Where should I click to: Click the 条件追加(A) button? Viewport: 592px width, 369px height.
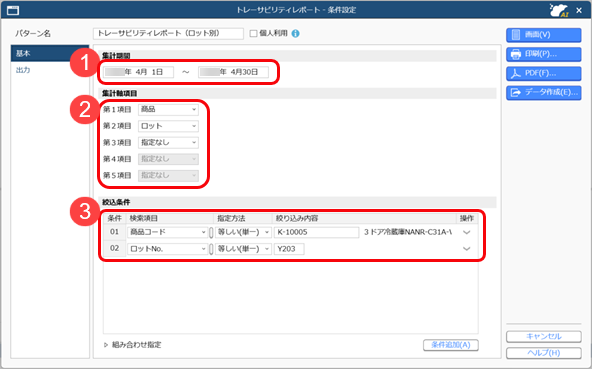tap(451, 345)
